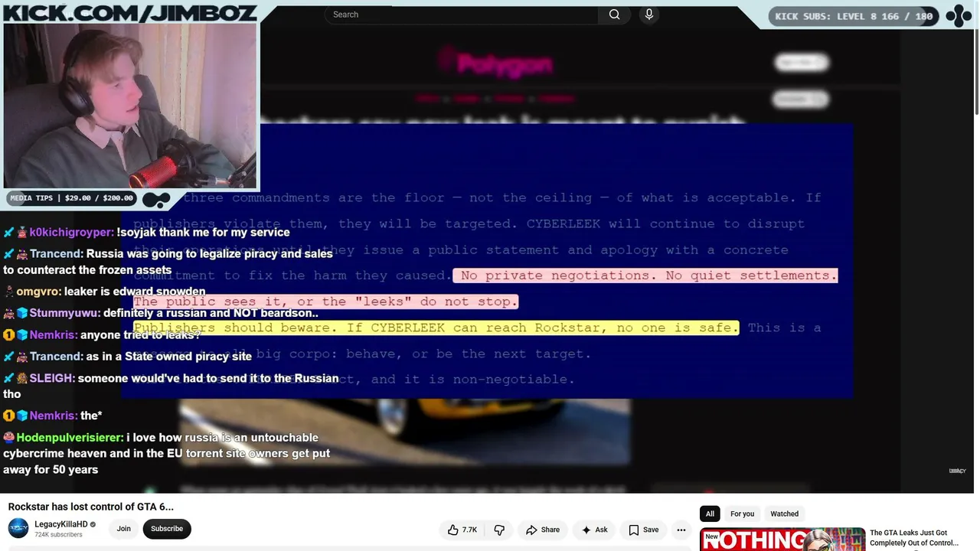
Task: Click the SLEIGH chat username
Action: 52,378
